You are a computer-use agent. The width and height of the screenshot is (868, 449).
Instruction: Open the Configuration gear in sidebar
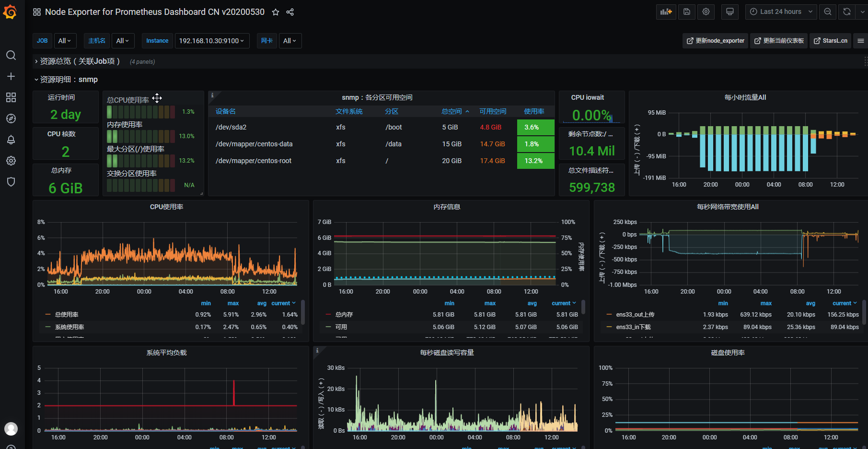[11, 161]
